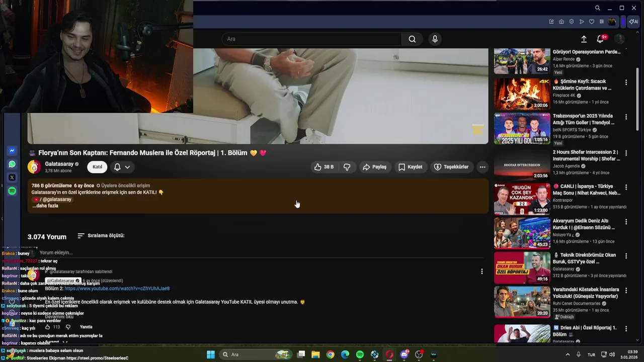Image resolution: width=644 pixels, height=362 pixels.
Task: Open the Görüyor! Operasyonların Perde video thumbnail
Action: click(x=522, y=61)
